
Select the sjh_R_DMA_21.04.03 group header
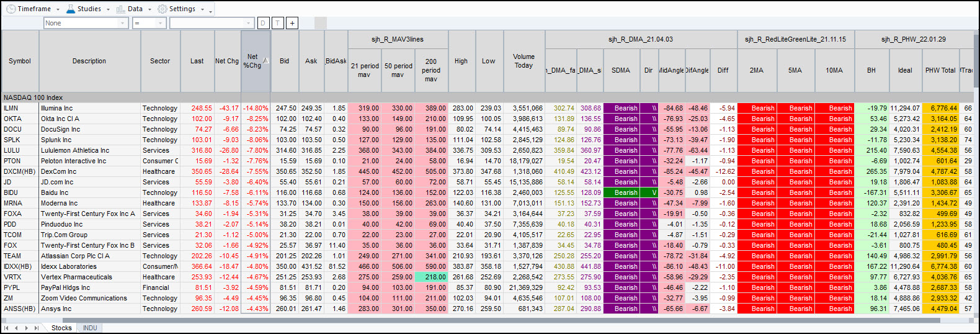click(641, 39)
